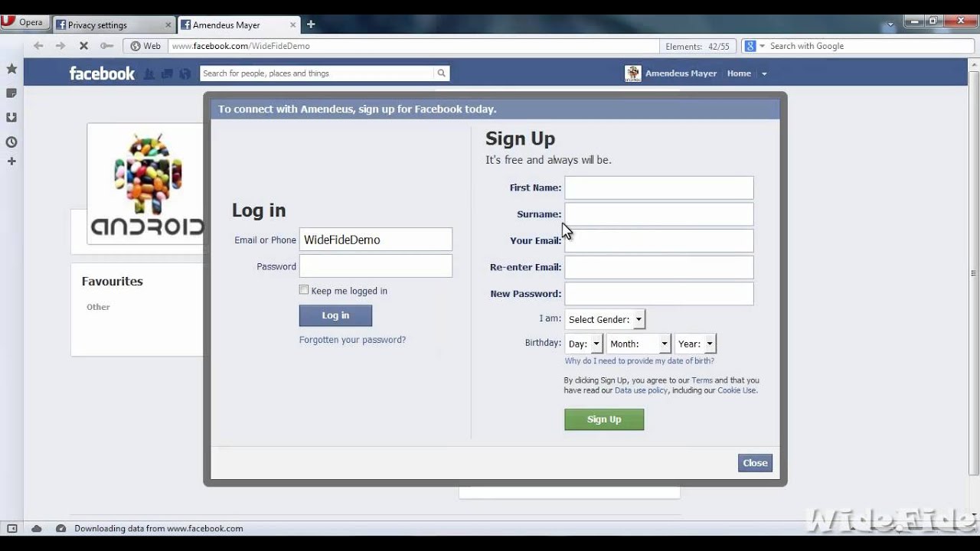Click the Other label under Favourites
This screenshot has width=980, height=551.
[98, 307]
